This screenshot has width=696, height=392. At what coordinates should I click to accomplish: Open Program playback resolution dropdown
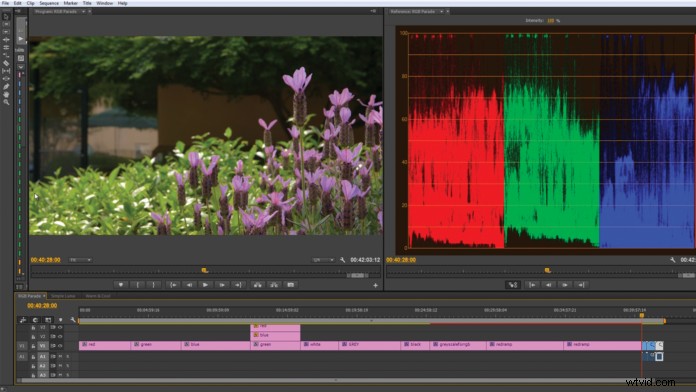323,260
